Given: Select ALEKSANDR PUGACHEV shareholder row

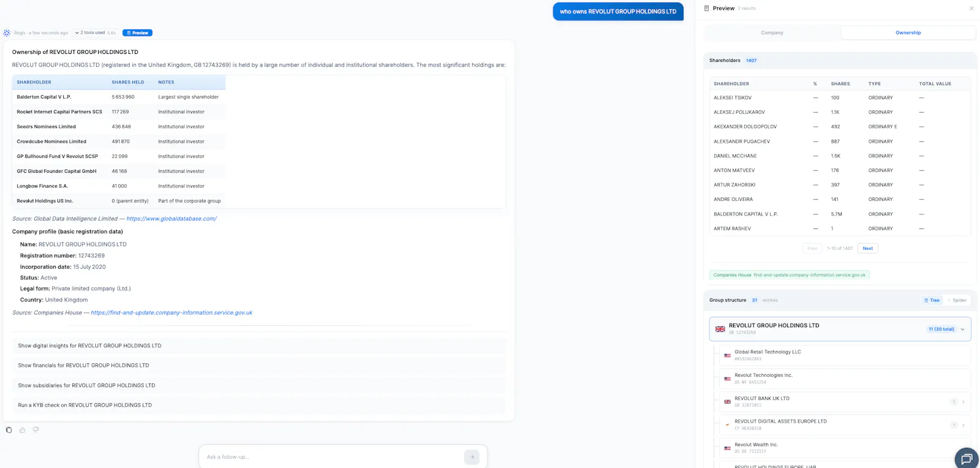Looking at the screenshot, I should click(x=840, y=142).
